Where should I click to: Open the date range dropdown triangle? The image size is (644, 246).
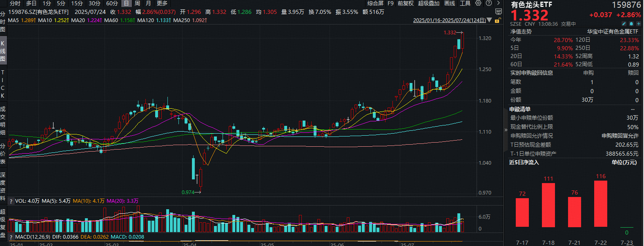pos(489,20)
